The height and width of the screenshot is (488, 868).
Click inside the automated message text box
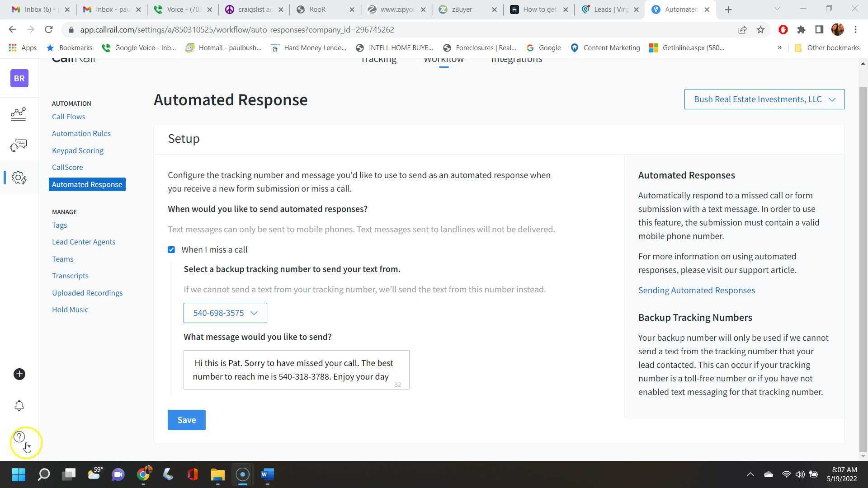[x=296, y=370]
